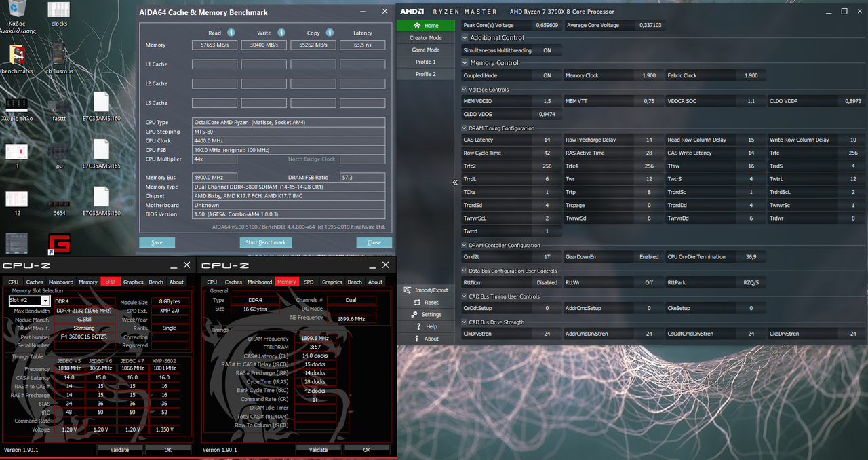
Task: Change the Cmd2t 1T setting
Action: click(x=547, y=257)
